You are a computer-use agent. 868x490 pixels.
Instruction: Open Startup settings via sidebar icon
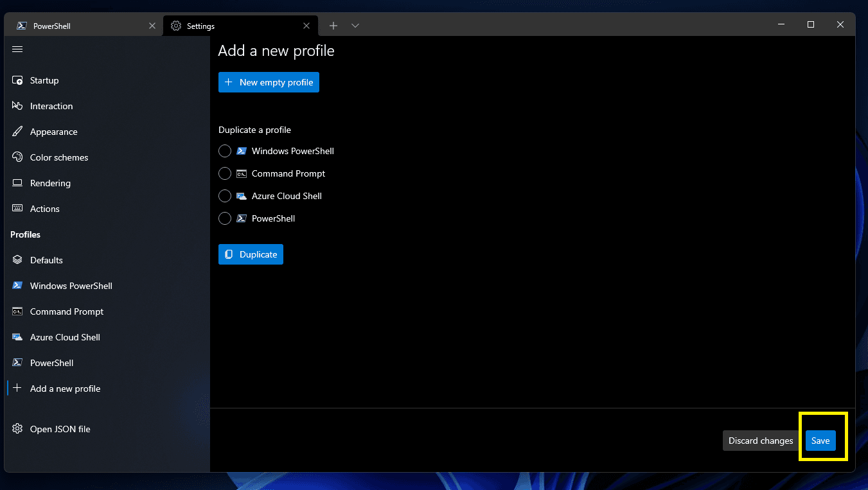(x=17, y=80)
